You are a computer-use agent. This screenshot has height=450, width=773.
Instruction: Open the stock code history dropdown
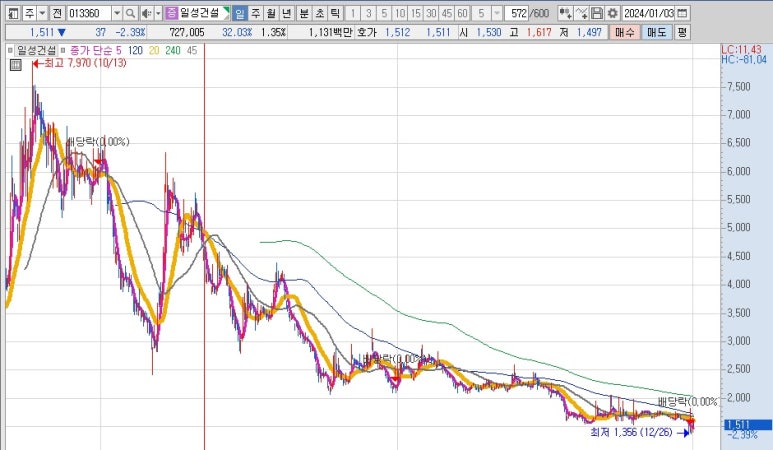(117, 13)
